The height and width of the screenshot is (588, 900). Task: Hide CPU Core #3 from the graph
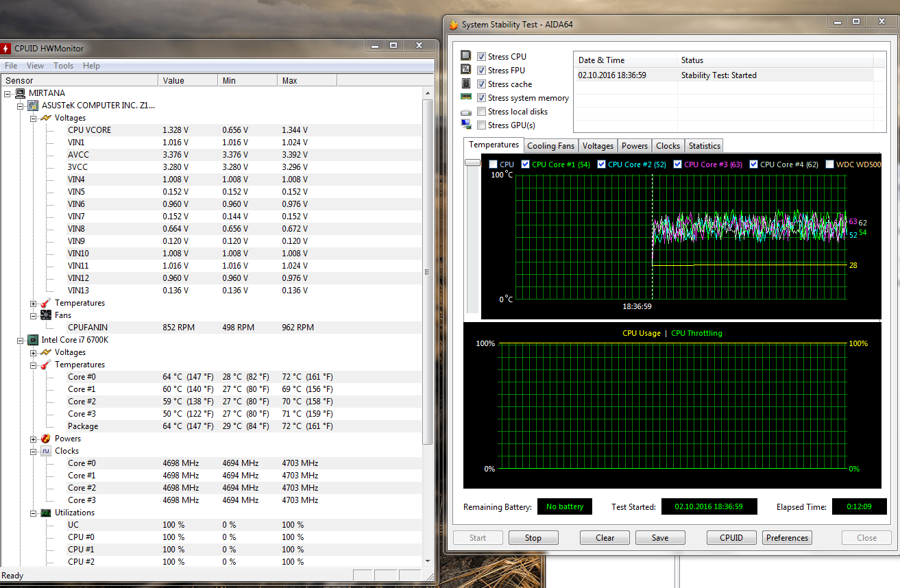click(677, 164)
